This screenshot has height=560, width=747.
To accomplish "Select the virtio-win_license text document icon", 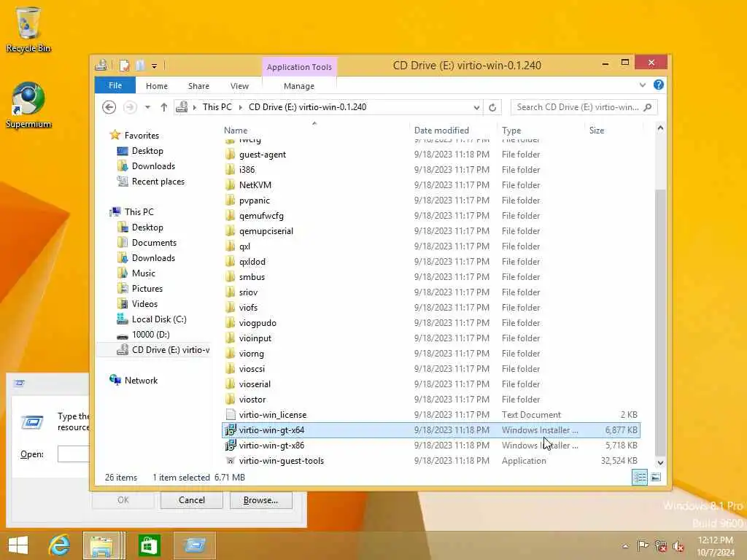I will tap(231, 415).
